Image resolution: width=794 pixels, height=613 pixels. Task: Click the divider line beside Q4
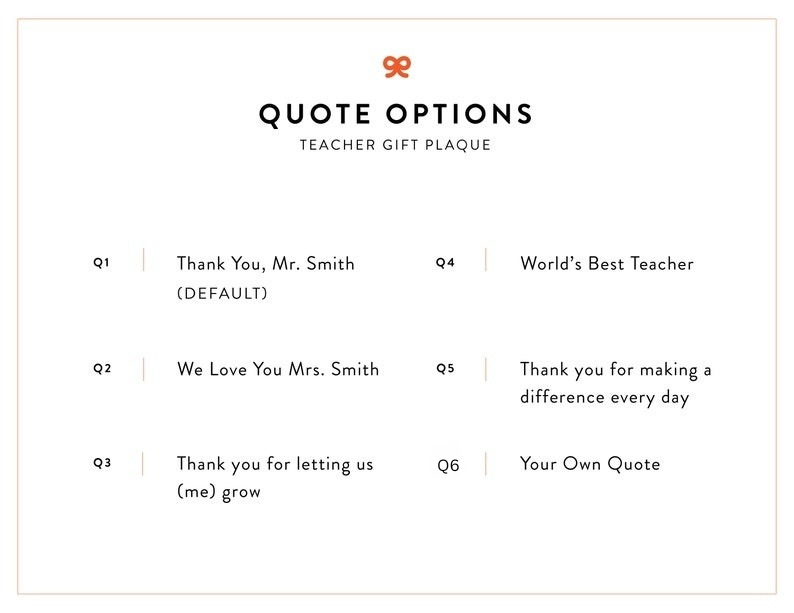(x=486, y=260)
